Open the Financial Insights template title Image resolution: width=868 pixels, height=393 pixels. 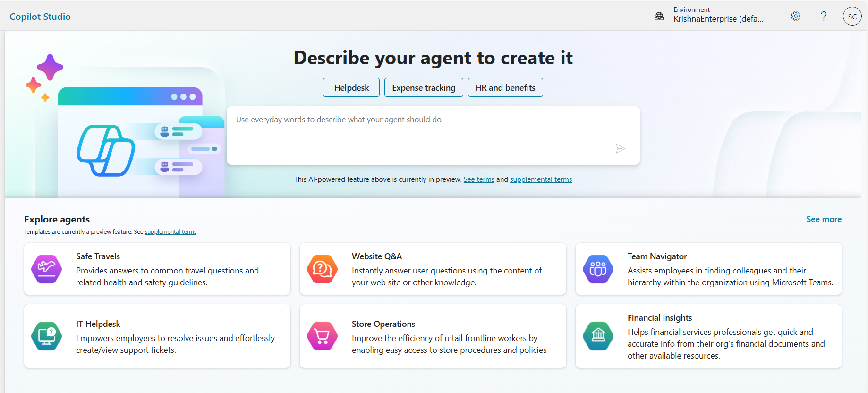pyautogui.click(x=660, y=318)
